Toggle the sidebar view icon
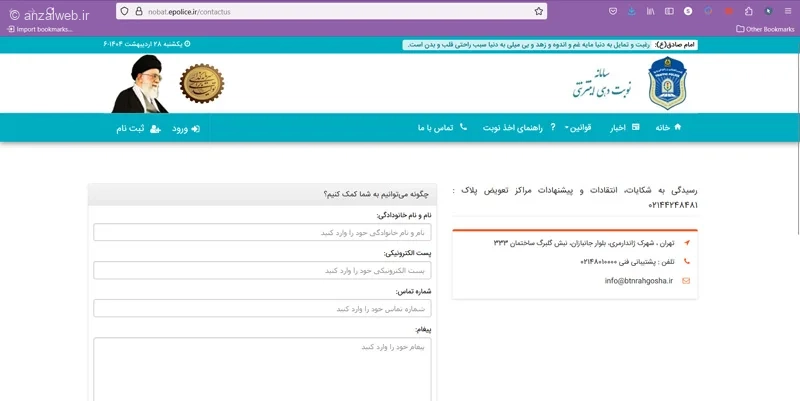The width and height of the screenshot is (800, 401). coord(669,11)
